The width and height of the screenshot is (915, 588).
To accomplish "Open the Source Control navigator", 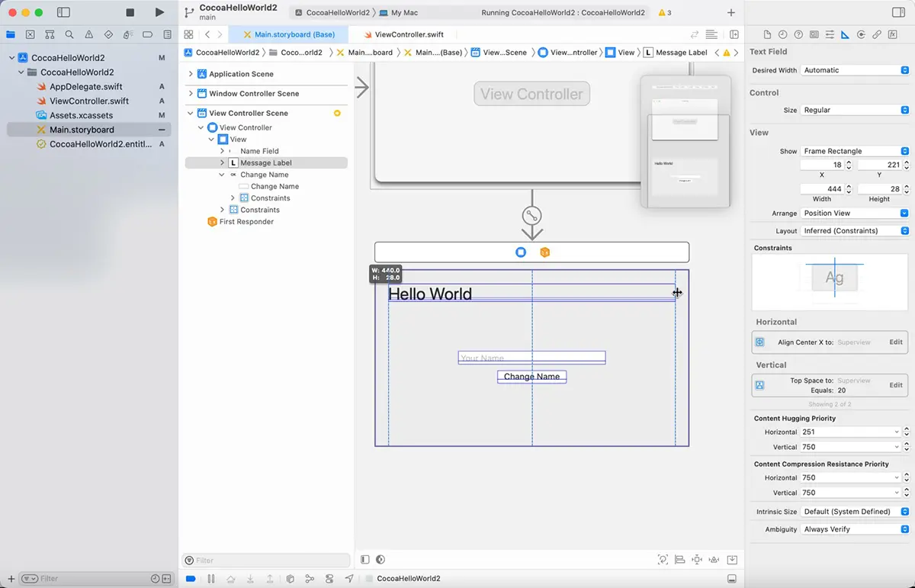I will tap(30, 34).
